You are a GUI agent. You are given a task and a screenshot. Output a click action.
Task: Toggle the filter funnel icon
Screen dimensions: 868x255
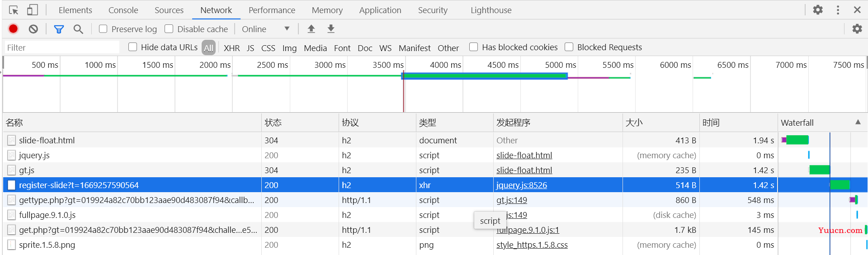(59, 29)
